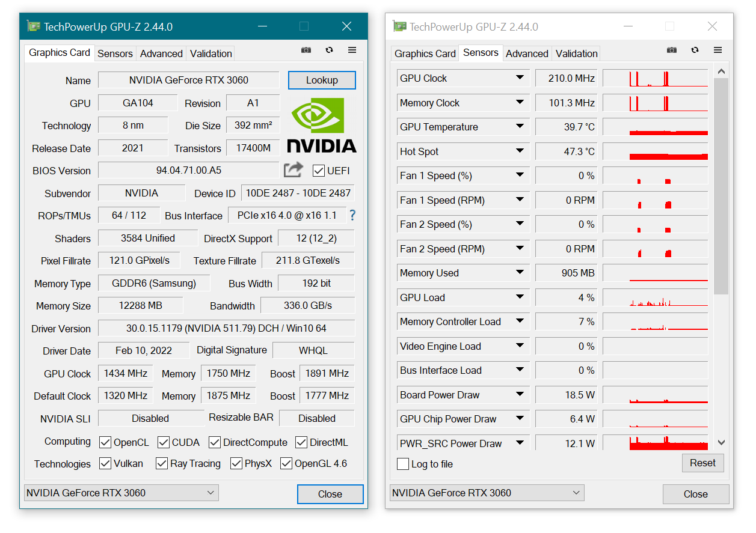Click the PWR_SRC Power Draw history graph
This screenshot has height=533, width=756.
click(656, 443)
